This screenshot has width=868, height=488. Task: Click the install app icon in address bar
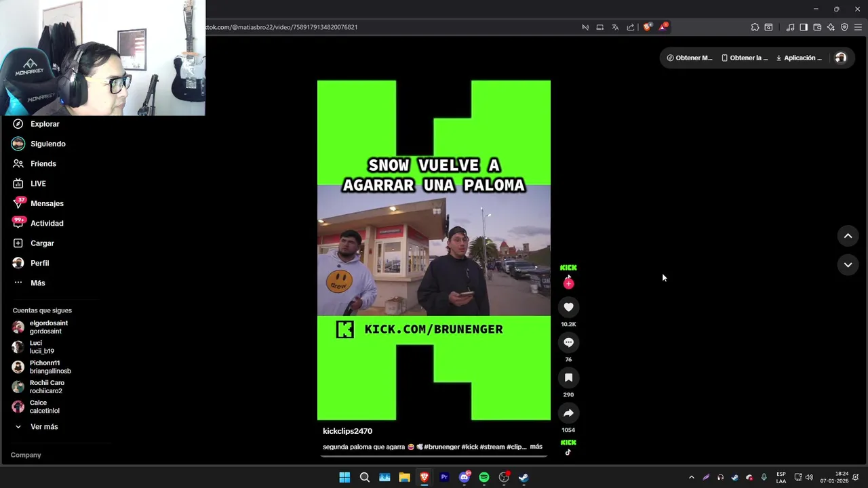click(x=600, y=27)
